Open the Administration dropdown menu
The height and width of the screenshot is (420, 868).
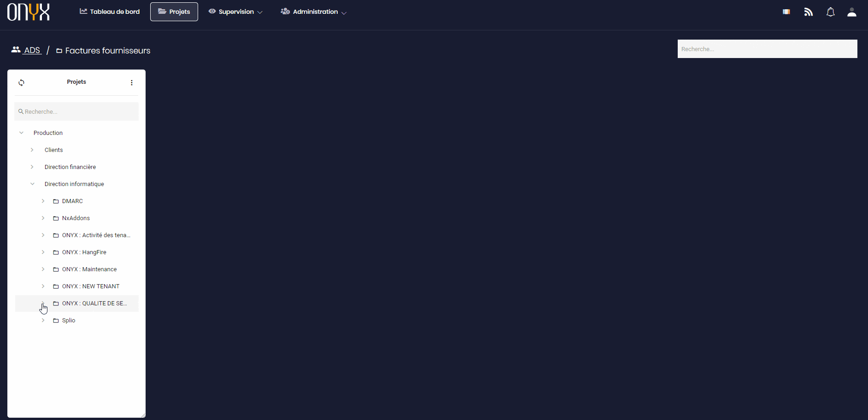[313, 12]
